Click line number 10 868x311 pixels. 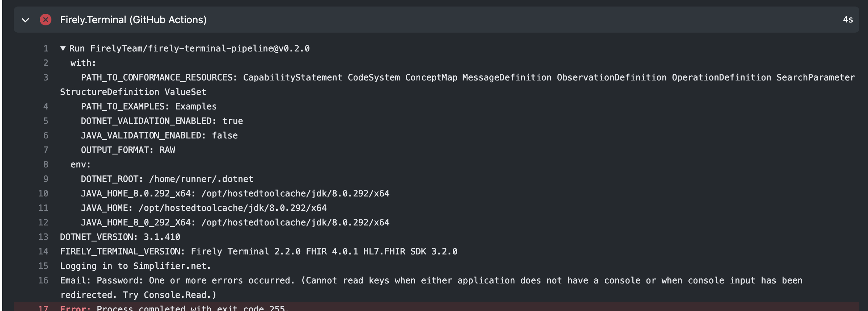coord(43,194)
